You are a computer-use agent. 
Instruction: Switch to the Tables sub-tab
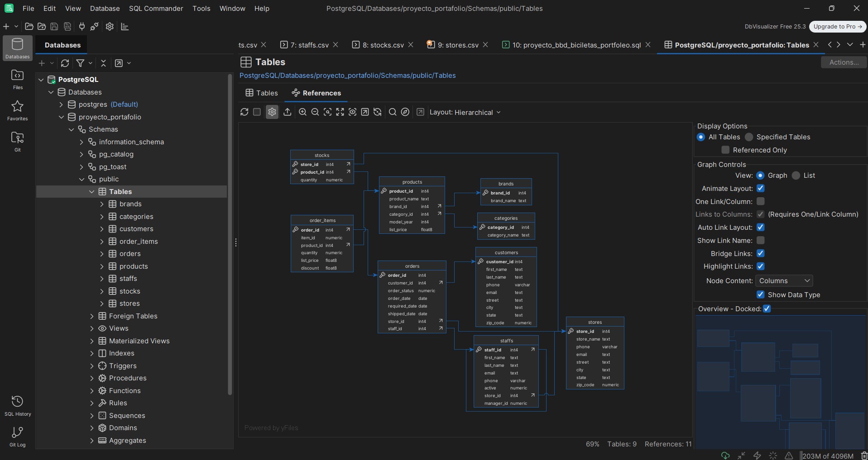pyautogui.click(x=262, y=93)
